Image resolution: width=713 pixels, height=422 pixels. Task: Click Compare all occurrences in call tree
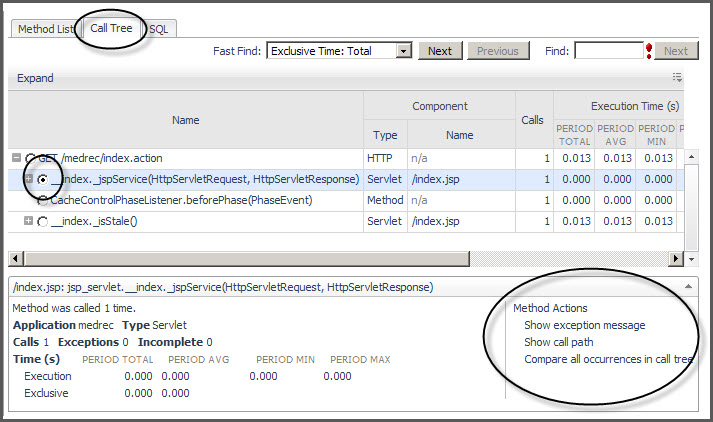(x=608, y=359)
